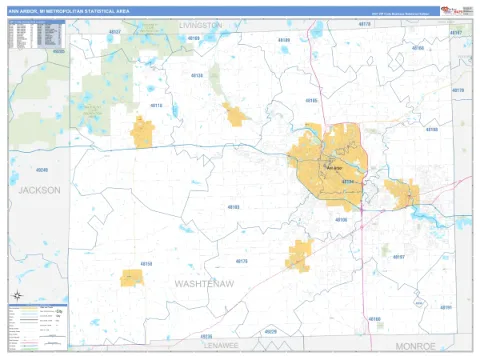Click the ZIP code index table
480x360 pixels.
tap(37, 34)
